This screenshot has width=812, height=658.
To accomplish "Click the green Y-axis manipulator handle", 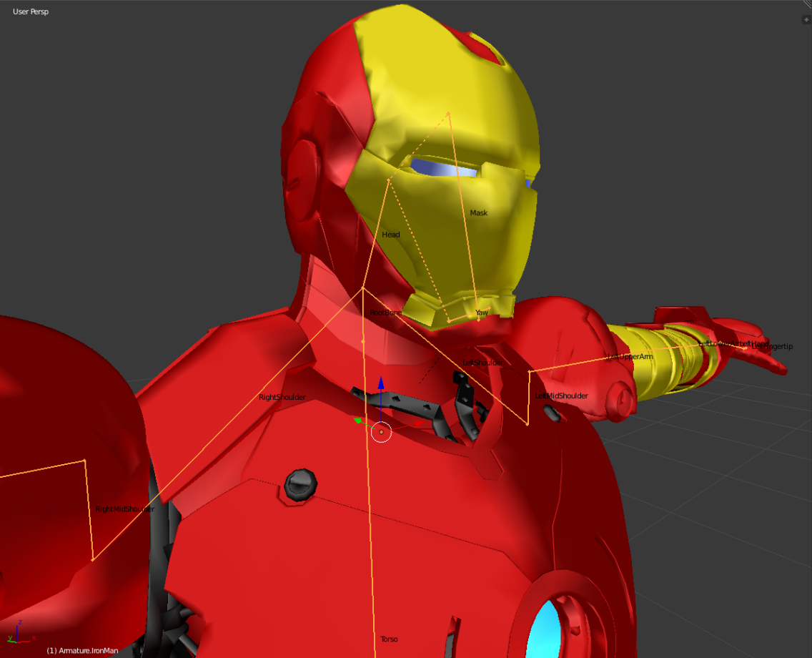I will (x=357, y=421).
